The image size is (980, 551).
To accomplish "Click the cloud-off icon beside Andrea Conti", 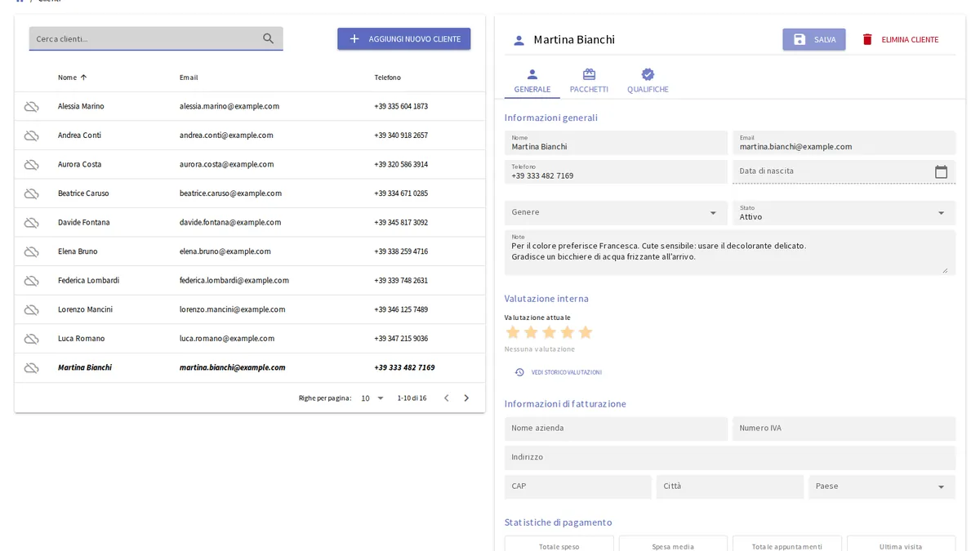I will coord(31,136).
